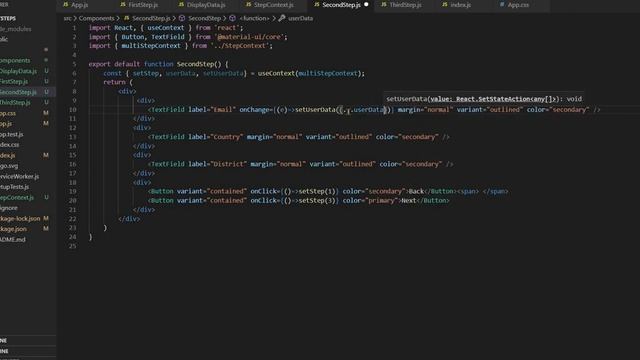This screenshot has height=360, width=640.
Task: Click the 'Components' breadcrumb segment
Action: [x=96, y=18]
